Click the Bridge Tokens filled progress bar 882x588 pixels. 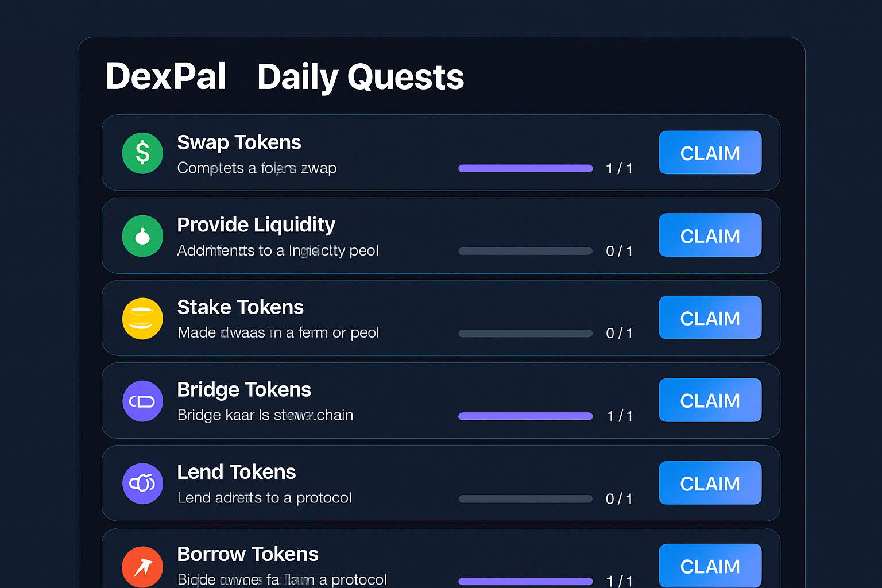point(525,416)
